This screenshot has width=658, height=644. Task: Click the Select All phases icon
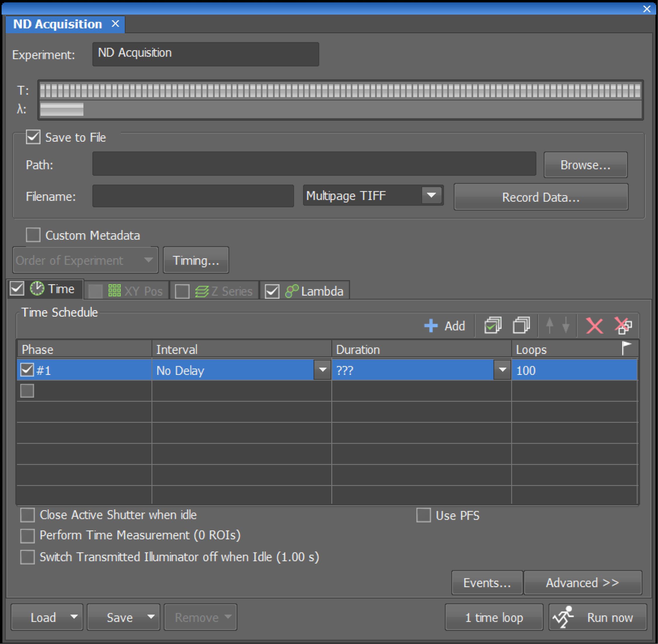493,325
